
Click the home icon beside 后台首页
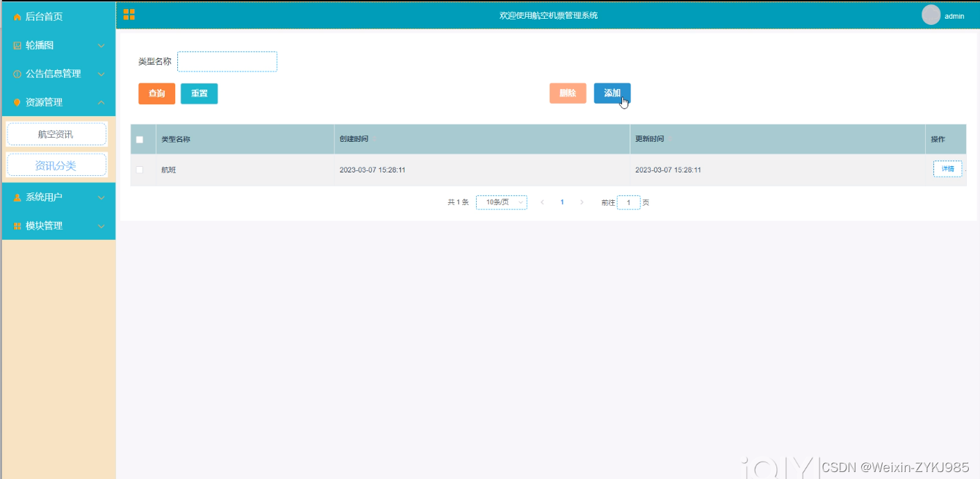pos(17,17)
